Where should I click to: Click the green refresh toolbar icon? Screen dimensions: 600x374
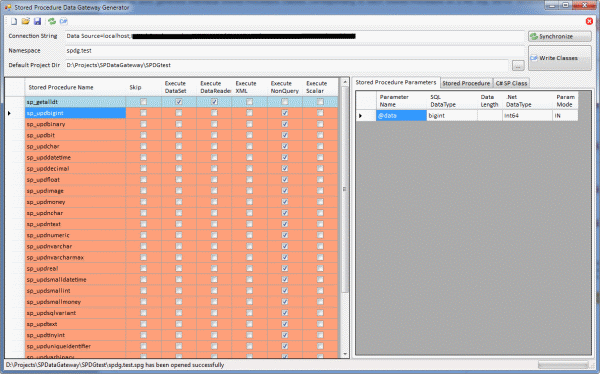click(52, 21)
